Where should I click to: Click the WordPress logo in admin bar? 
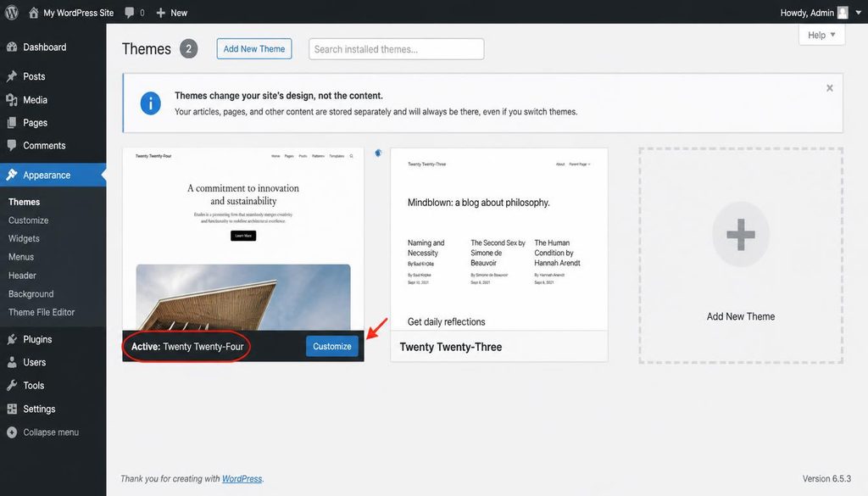coord(12,12)
